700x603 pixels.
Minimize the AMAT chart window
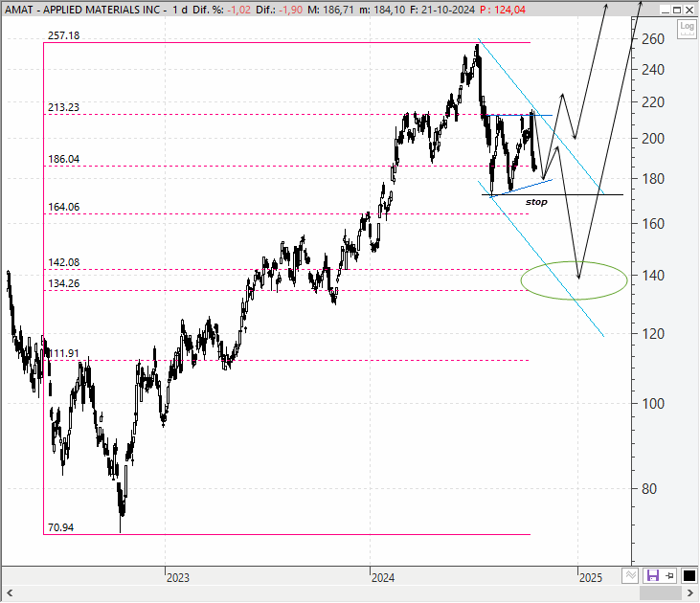(x=666, y=10)
